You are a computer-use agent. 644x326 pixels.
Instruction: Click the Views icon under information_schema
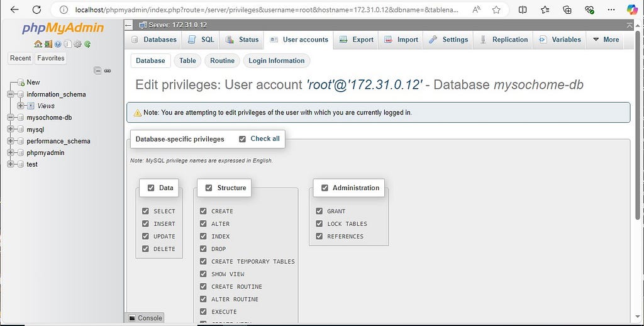[x=31, y=106]
